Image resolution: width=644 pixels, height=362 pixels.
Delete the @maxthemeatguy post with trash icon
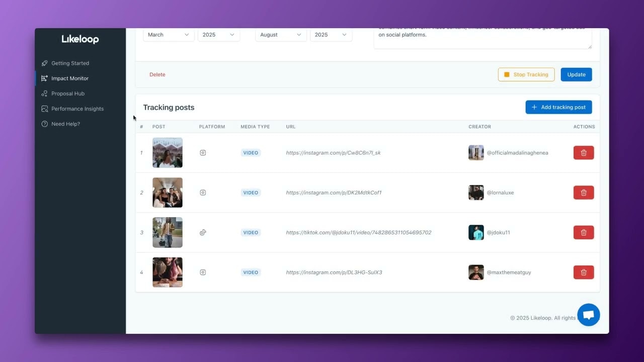click(584, 272)
